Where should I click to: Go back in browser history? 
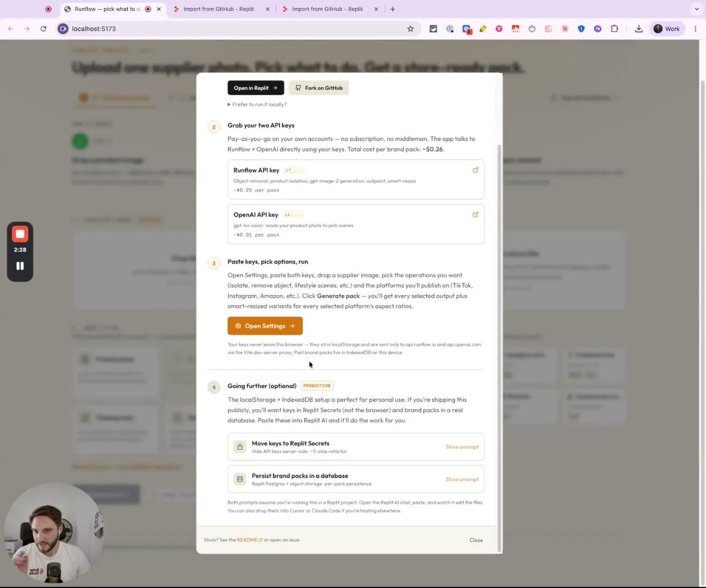click(11, 29)
